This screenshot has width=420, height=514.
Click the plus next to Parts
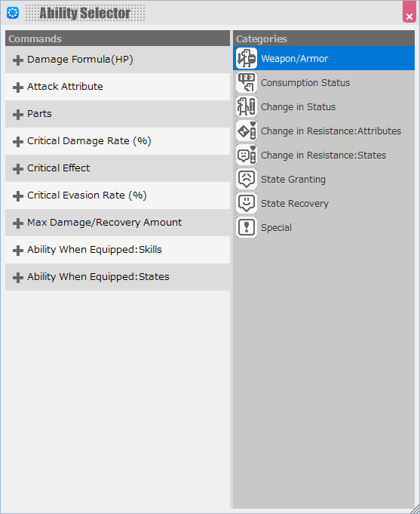coord(17,115)
